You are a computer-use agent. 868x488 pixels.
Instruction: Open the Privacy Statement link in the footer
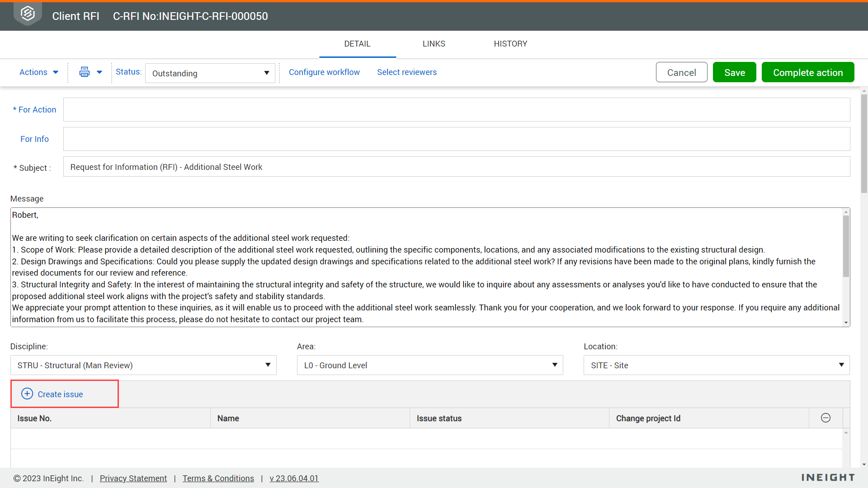pos(133,478)
